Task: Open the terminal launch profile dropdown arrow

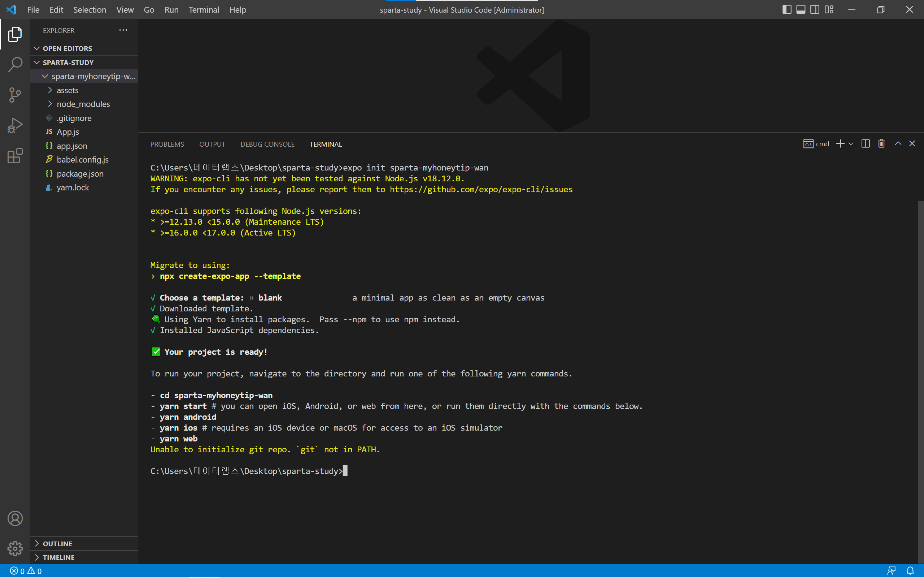Action: tap(851, 144)
